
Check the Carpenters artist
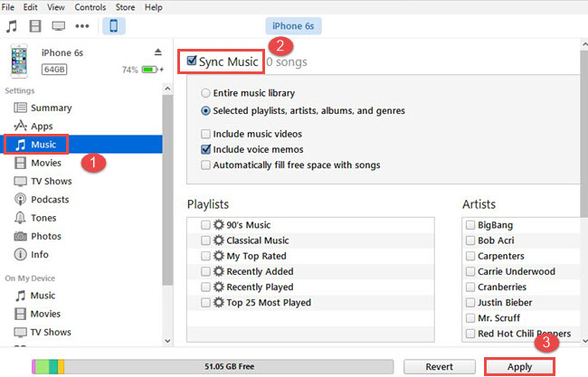click(470, 256)
